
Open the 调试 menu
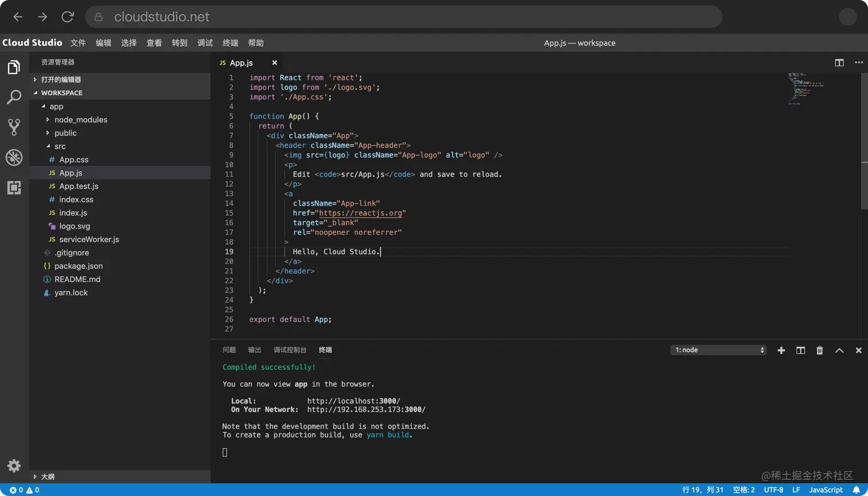(205, 43)
